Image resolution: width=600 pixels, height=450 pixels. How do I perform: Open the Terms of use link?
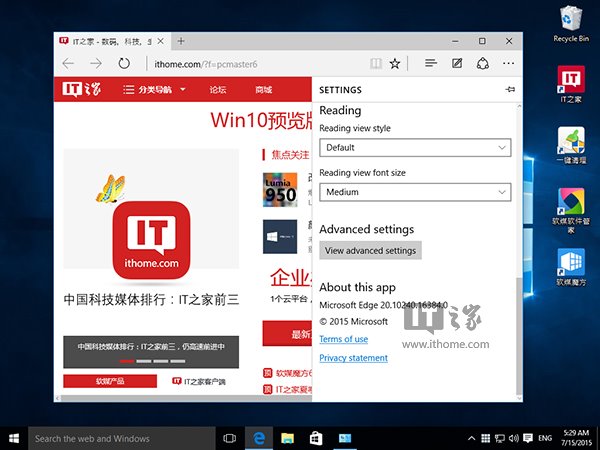click(344, 339)
